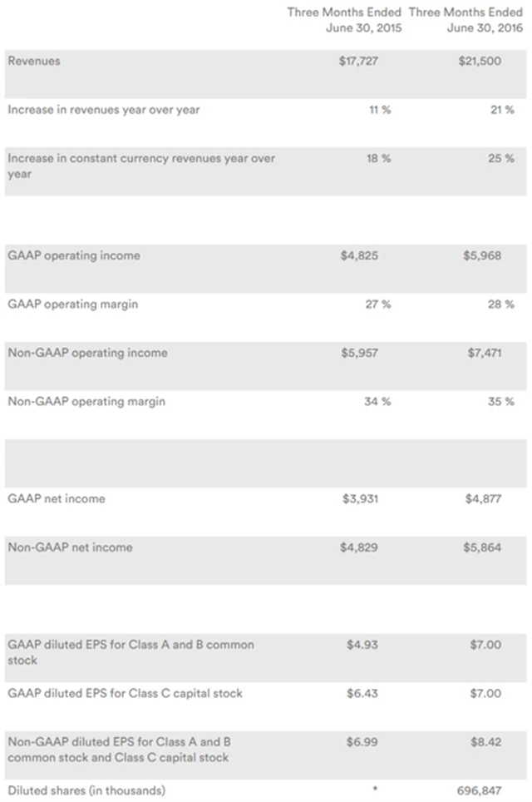Click the $5,864 Non-GAAP net income figure
The height and width of the screenshot is (802, 532).
coord(482,547)
